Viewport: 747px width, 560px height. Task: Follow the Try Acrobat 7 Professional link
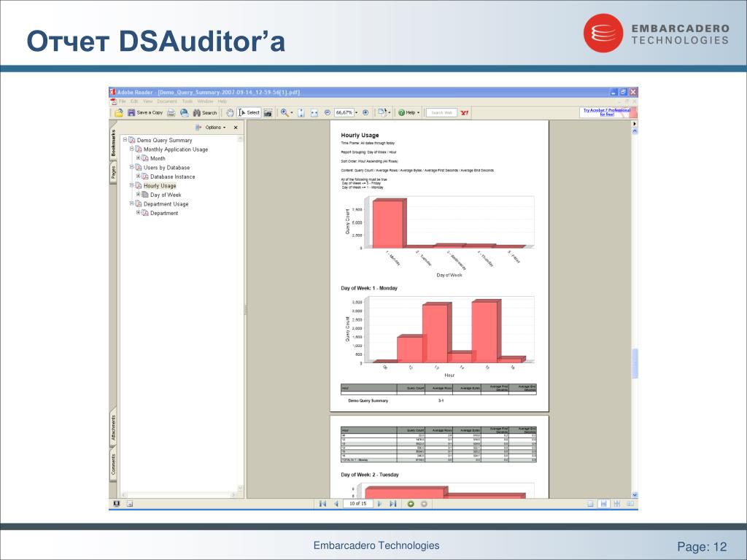click(607, 112)
